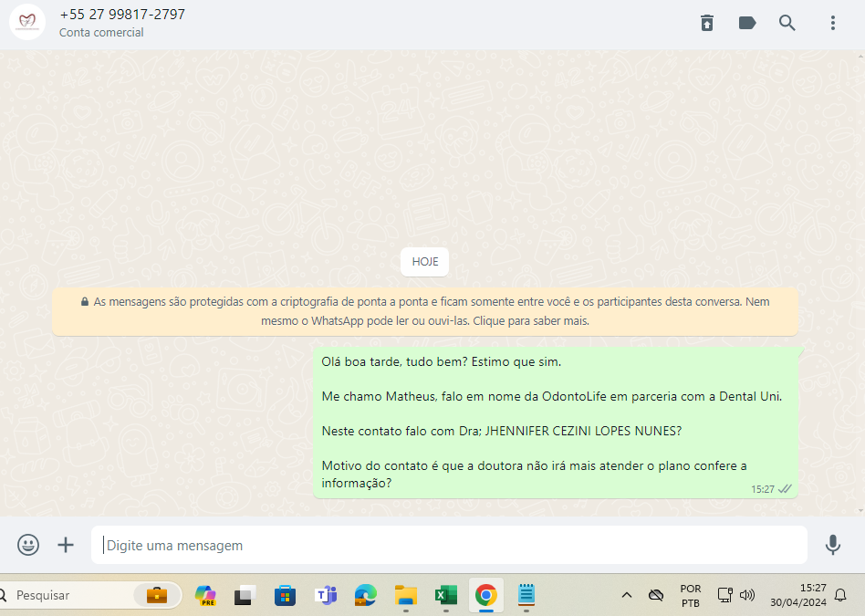
Task: Click the Conta comercial label
Action: (x=101, y=33)
